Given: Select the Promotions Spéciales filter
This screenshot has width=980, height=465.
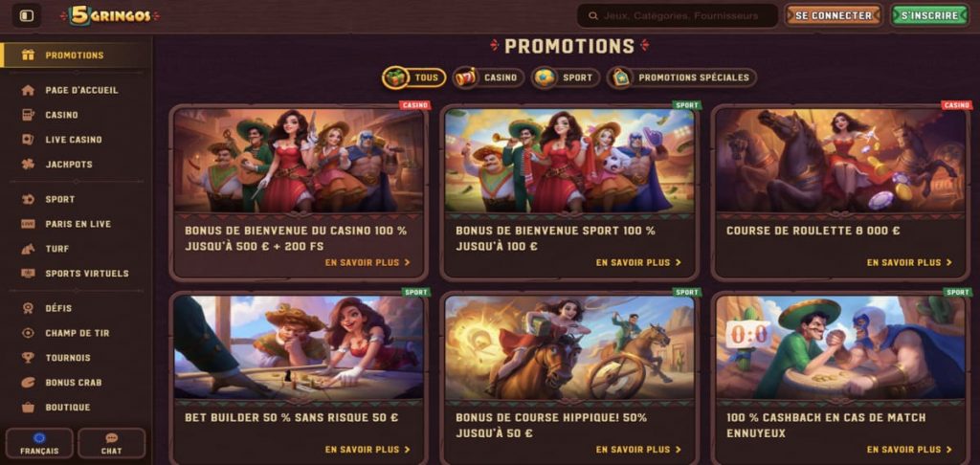Looking at the screenshot, I should coord(681,77).
